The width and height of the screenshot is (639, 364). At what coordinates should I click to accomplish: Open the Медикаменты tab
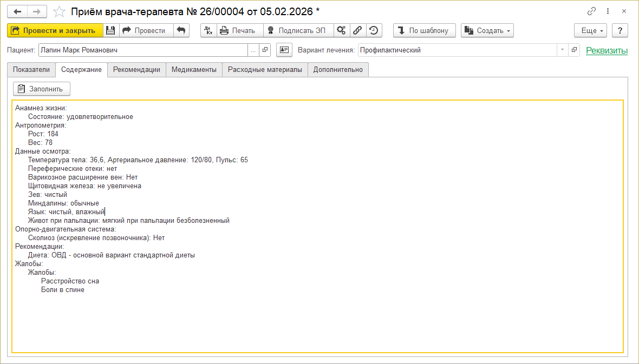pyautogui.click(x=194, y=70)
